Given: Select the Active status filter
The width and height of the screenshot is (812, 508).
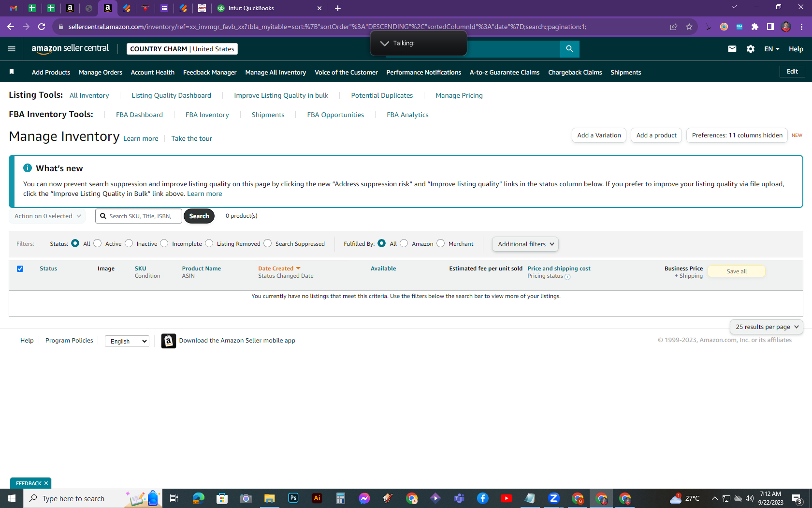Looking at the screenshot, I should point(98,243).
